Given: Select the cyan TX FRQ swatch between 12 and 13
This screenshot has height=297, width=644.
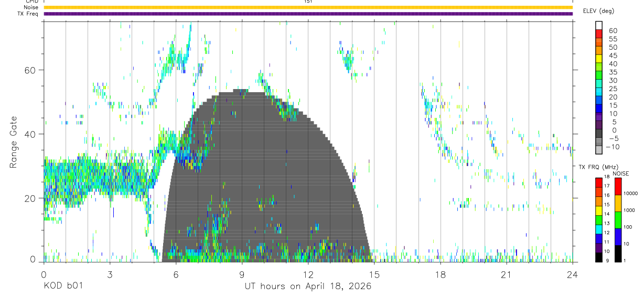Looking at the screenshot, I should (598, 228).
